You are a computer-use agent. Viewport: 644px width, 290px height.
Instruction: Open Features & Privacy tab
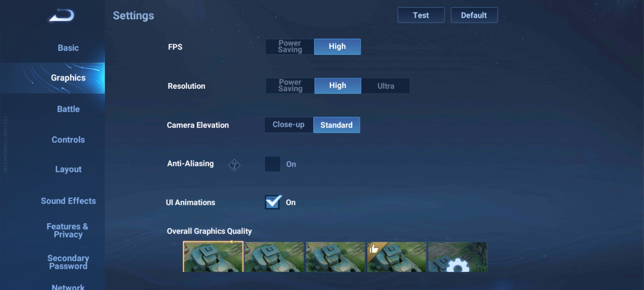pos(68,230)
